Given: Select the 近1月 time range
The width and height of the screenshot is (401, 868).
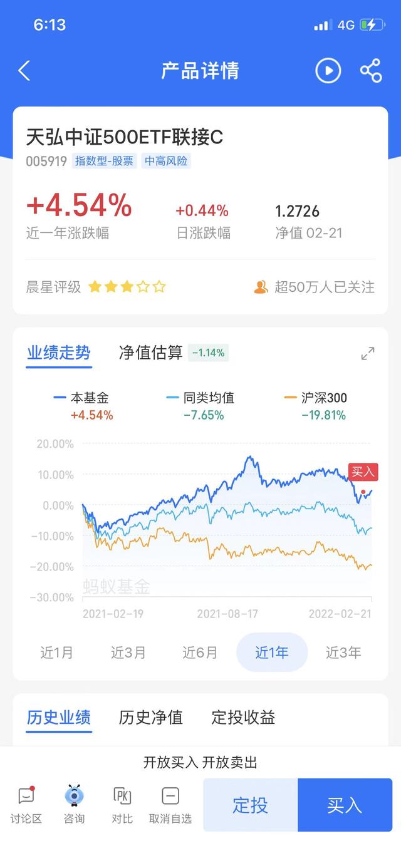Looking at the screenshot, I should click(x=57, y=653).
